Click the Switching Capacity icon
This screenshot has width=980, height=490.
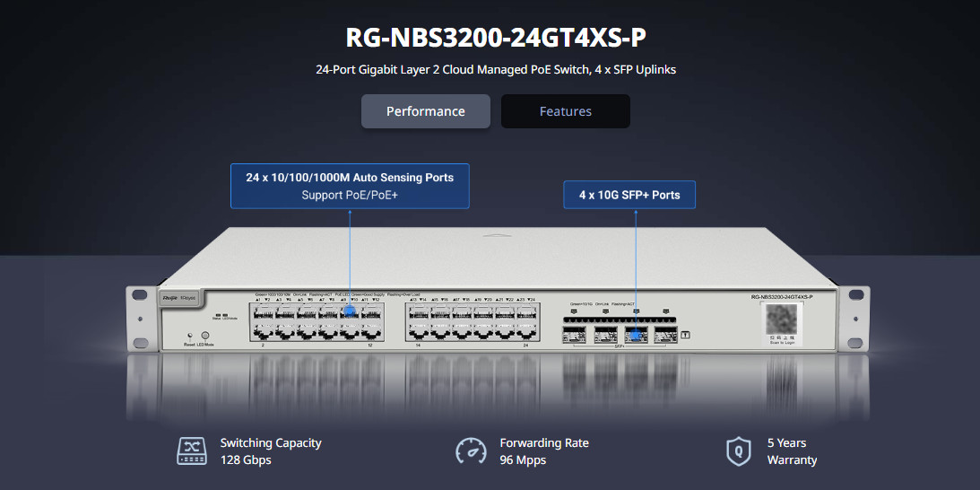tap(192, 451)
